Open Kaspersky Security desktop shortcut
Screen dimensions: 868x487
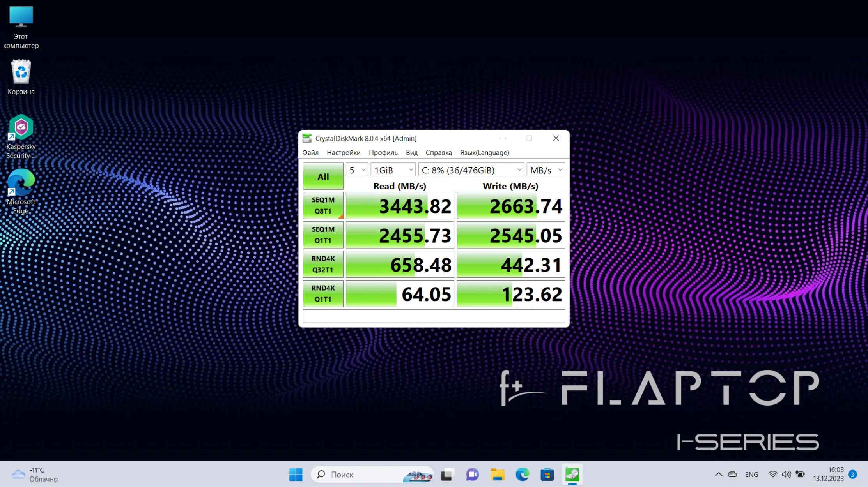click(x=21, y=136)
